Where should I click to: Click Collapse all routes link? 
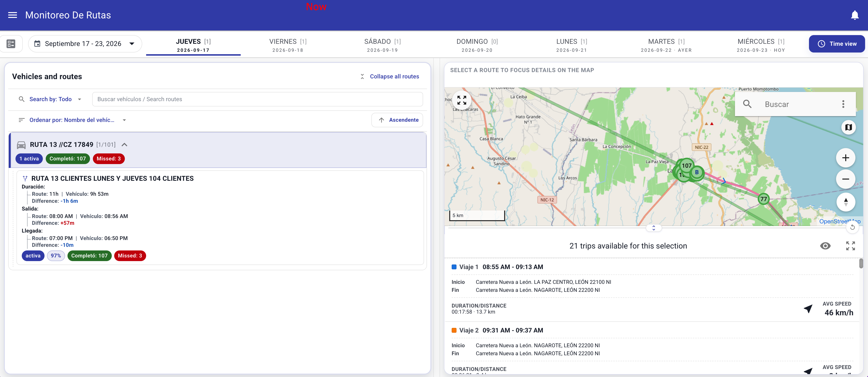tap(389, 76)
